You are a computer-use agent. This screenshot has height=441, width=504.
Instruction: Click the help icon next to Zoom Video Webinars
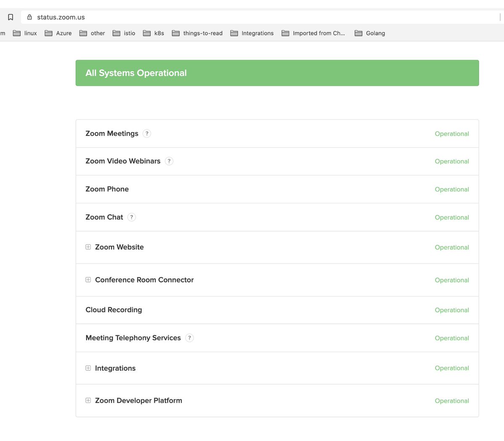[x=169, y=161]
